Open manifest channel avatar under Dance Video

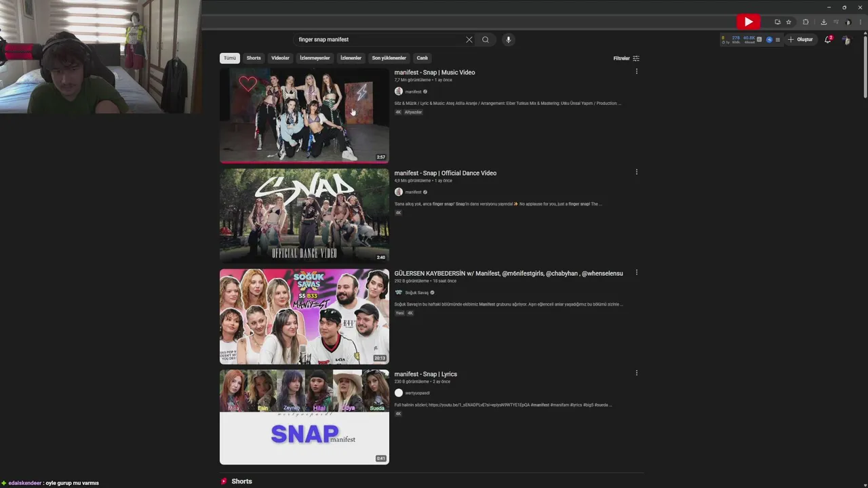[399, 192]
